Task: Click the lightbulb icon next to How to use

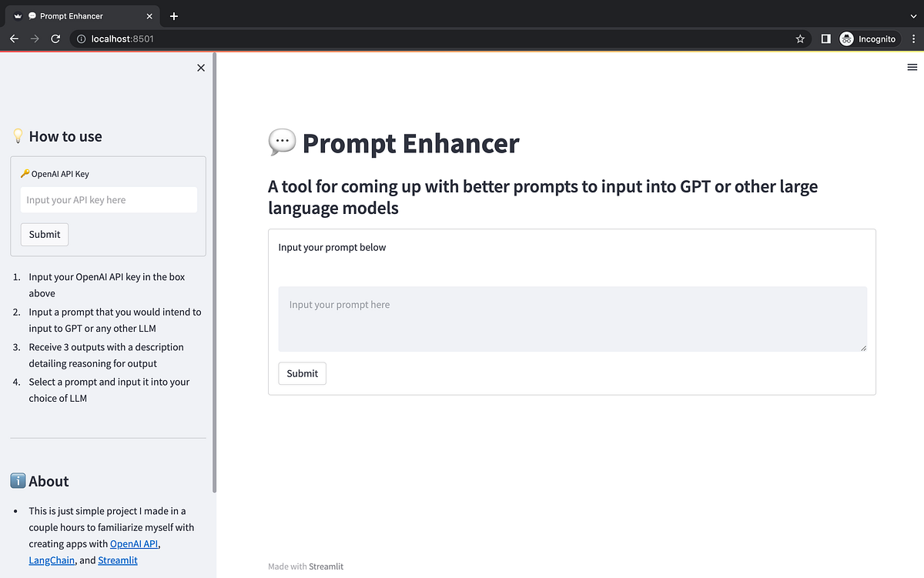Action: click(18, 135)
